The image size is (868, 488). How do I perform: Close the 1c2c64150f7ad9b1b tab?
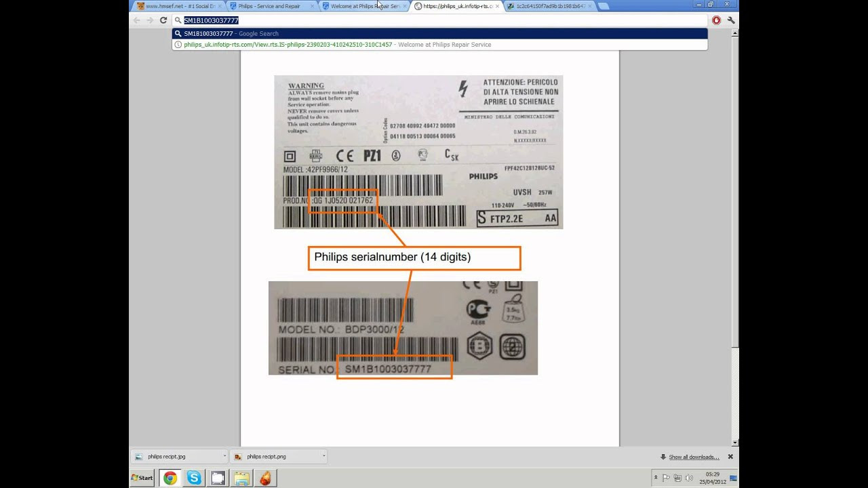(589, 6)
